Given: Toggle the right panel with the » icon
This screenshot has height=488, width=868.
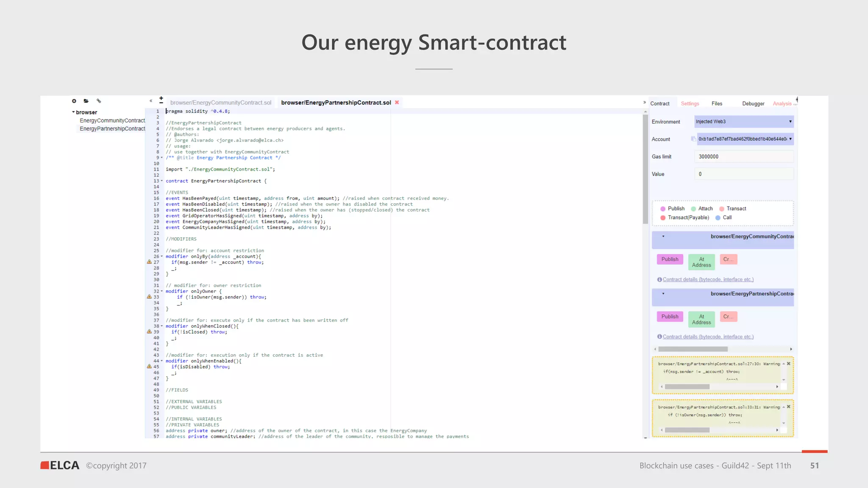Looking at the screenshot, I should [645, 103].
